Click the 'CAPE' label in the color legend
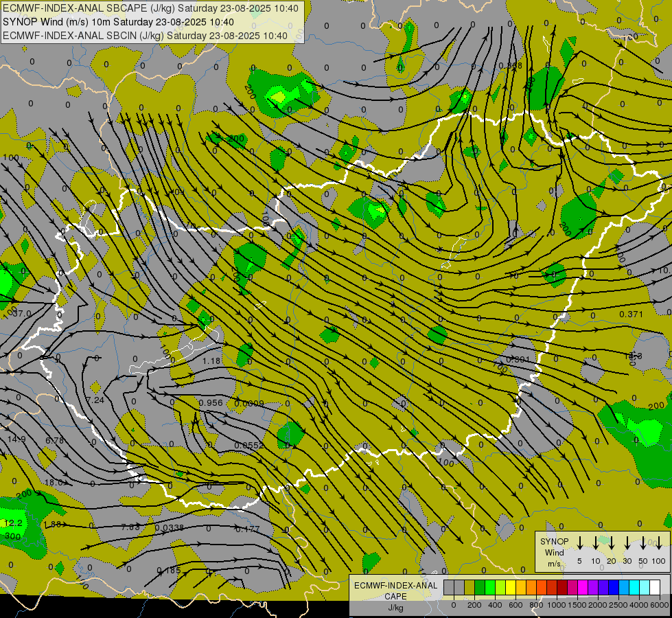Viewport: 672px width, 618px height. 395,597
